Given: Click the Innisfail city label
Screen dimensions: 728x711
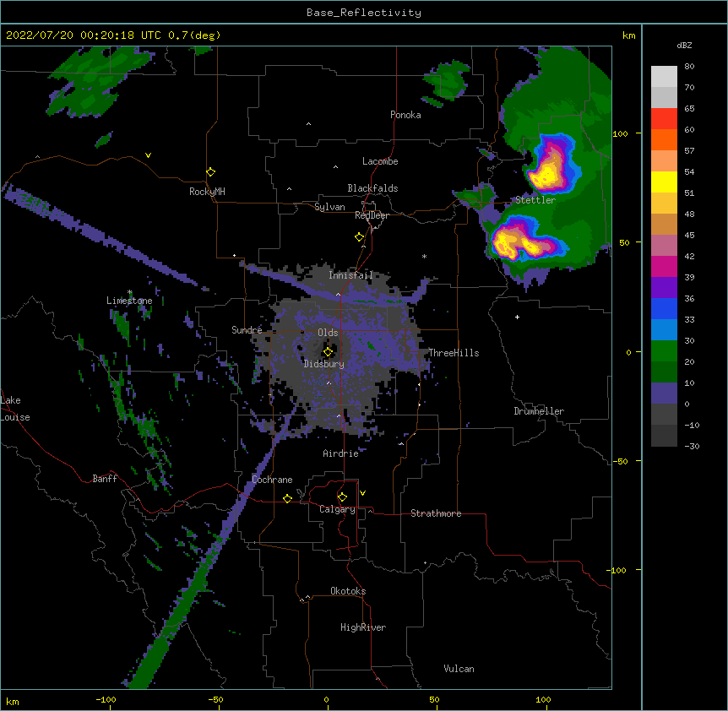Looking at the screenshot, I should (350, 275).
